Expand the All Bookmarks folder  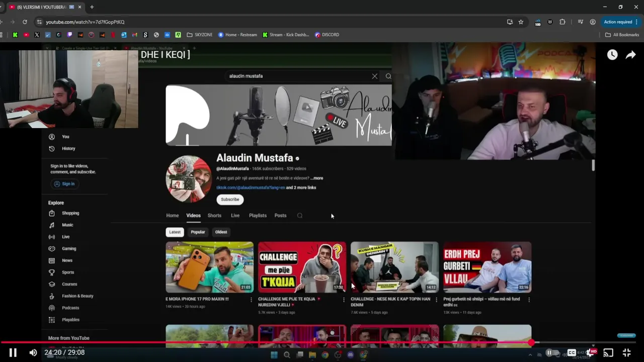tap(622, 35)
